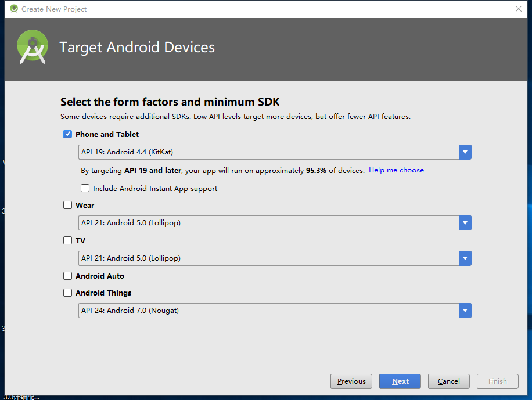Expand the Wear API level dropdown arrow
Image resolution: width=532 pixels, height=400 pixels.
(465, 223)
